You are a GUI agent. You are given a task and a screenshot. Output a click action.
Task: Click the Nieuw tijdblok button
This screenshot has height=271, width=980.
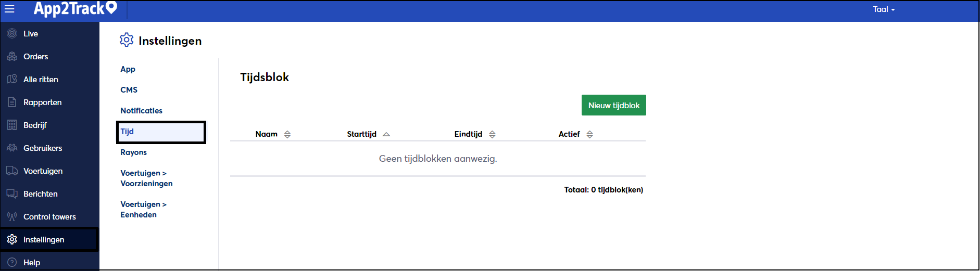[614, 105]
